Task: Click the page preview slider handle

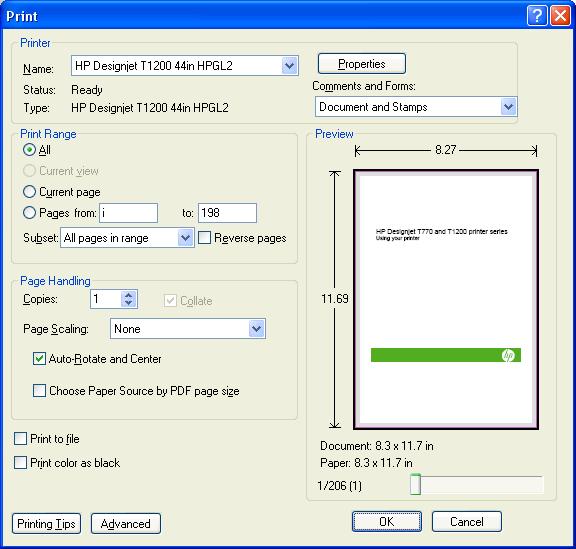Action: (415, 484)
